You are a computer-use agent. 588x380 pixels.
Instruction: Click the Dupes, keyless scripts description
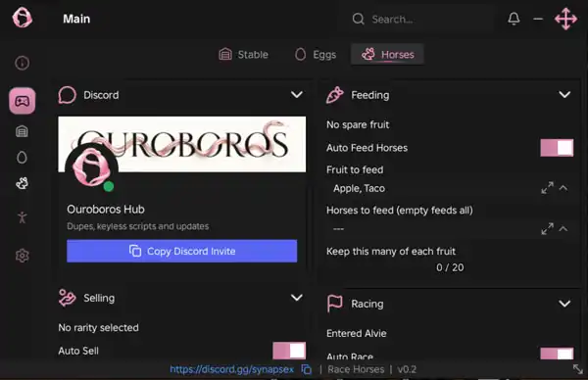point(137,226)
